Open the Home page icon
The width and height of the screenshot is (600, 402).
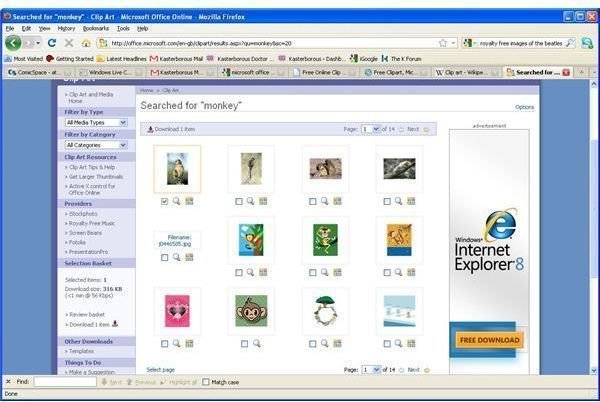click(x=86, y=43)
